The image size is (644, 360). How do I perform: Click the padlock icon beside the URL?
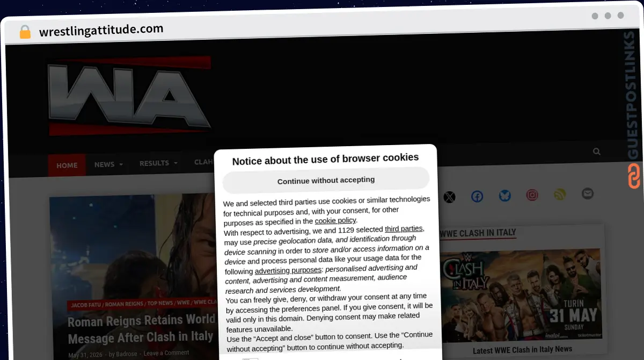pos(25,32)
